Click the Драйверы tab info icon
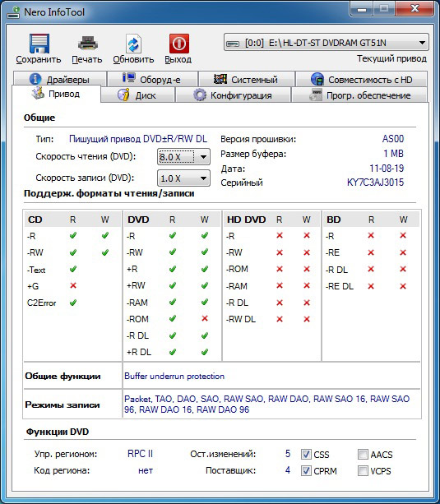This screenshot has height=504, width=440. (35, 79)
